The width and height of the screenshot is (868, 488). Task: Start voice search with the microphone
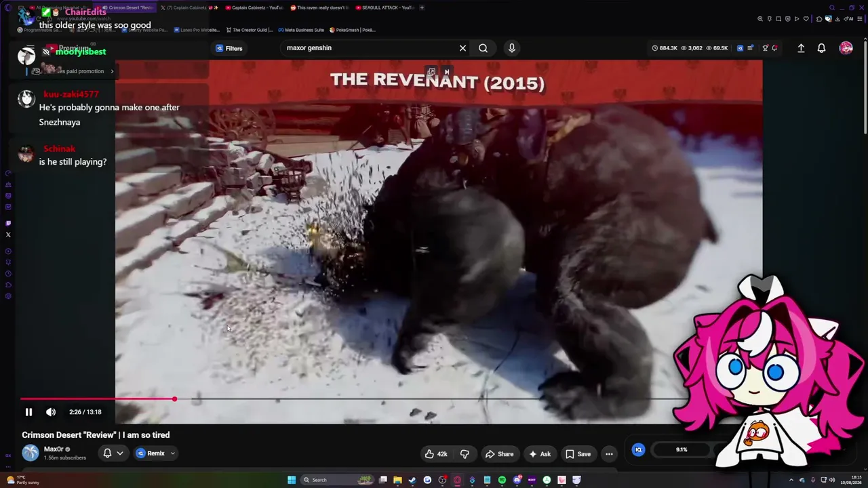[x=512, y=48]
